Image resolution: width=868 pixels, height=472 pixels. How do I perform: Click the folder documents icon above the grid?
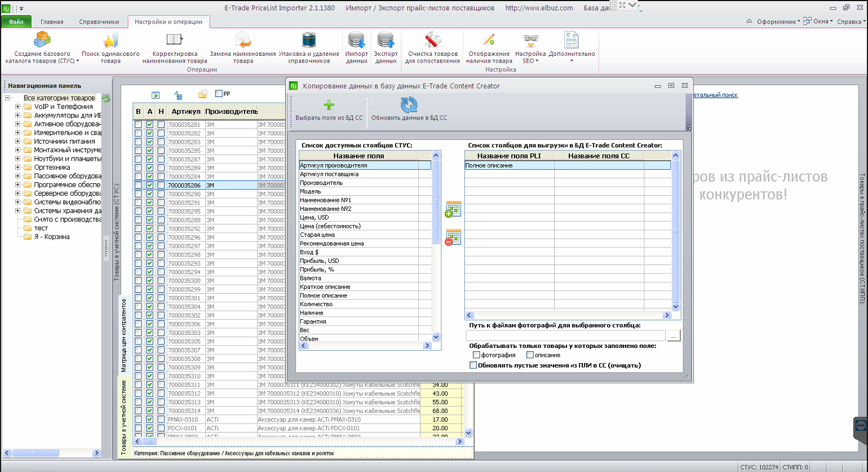(202, 95)
